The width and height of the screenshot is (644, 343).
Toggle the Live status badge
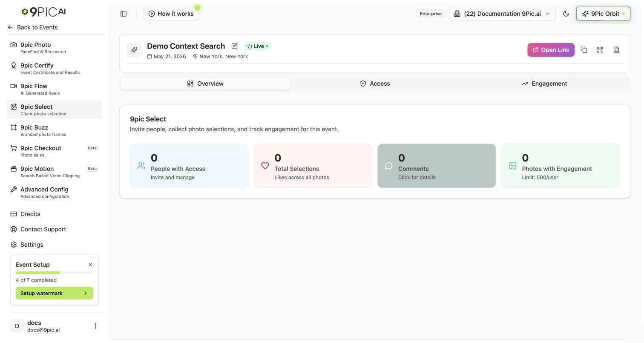[257, 46]
